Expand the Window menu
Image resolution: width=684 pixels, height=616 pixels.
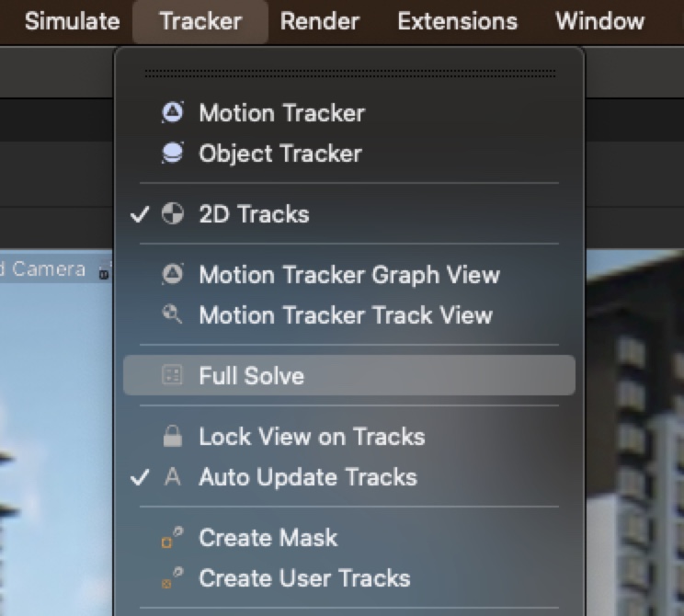599,21
